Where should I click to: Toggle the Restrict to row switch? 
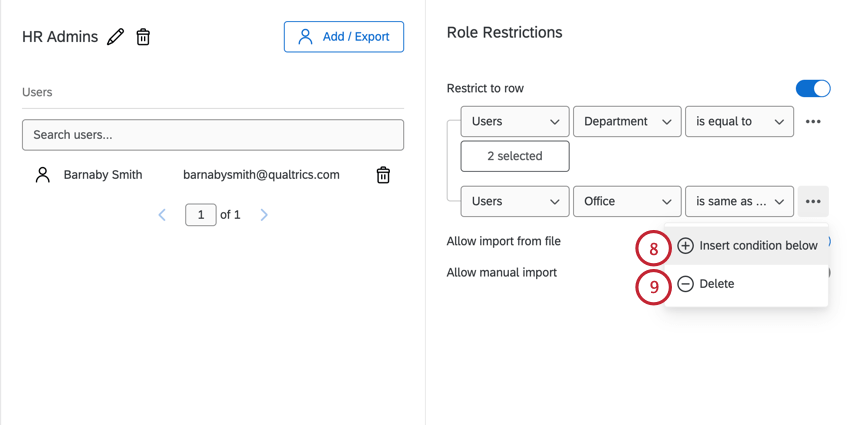tap(813, 88)
